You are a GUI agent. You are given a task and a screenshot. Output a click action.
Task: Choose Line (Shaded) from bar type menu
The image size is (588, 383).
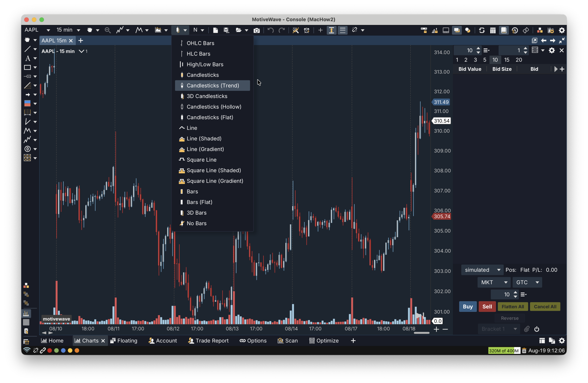click(x=212, y=138)
